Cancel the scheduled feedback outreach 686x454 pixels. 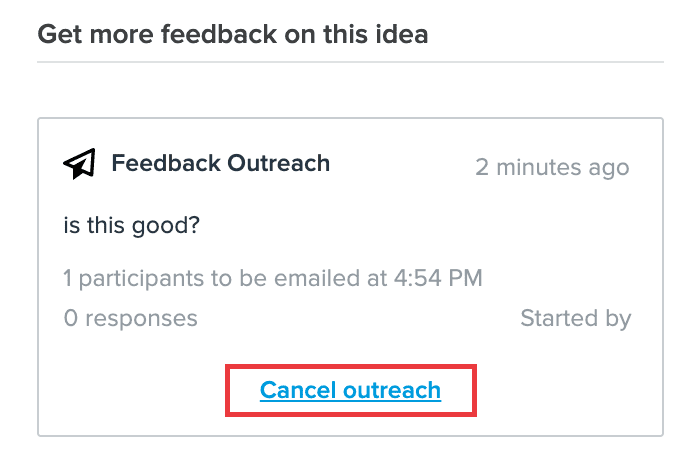pyautogui.click(x=350, y=390)
